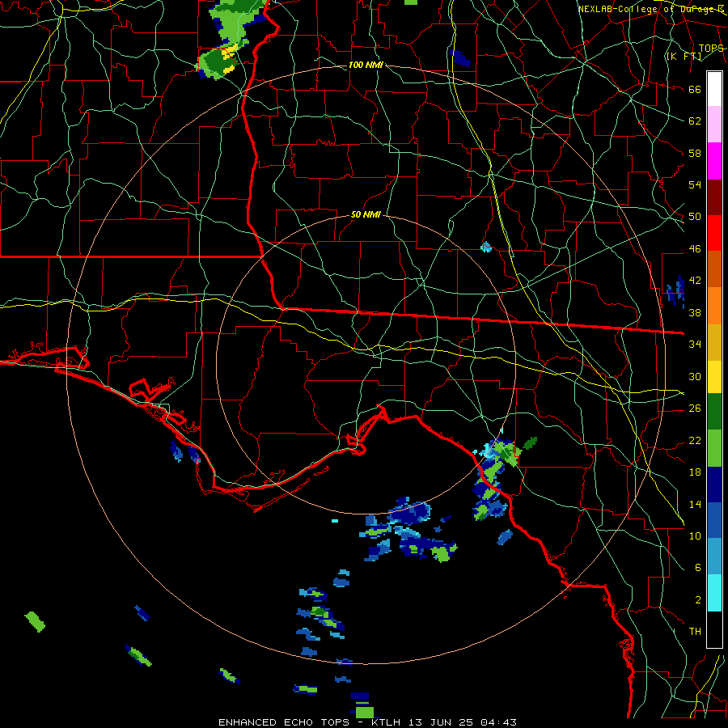Click the legend value 50

coord(695,217)
